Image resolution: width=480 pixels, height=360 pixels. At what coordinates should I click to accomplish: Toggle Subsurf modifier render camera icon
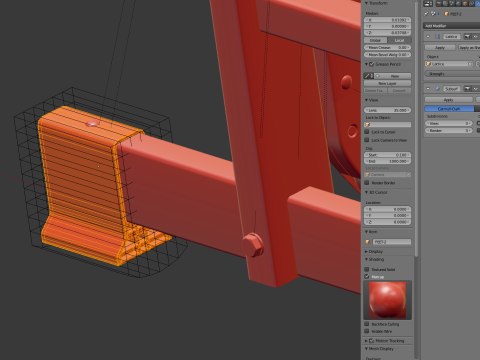(467, 89)
